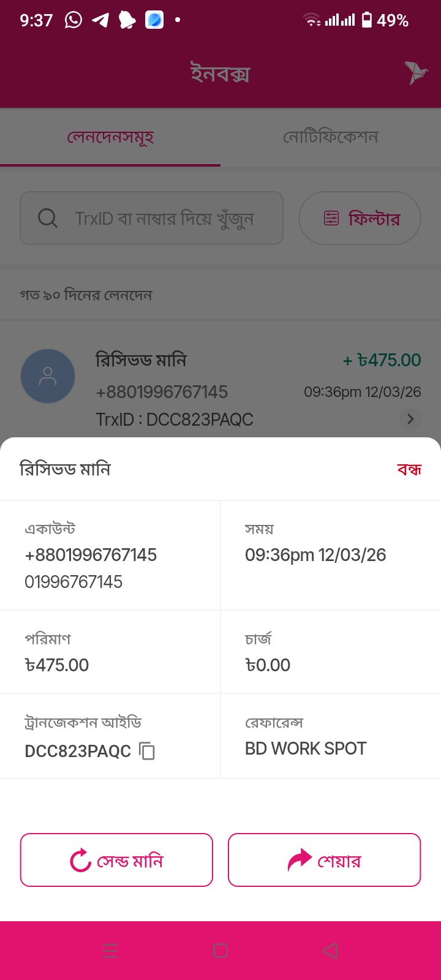The image size is (441, 980).
Task: Open the নোটিফিকেশন tab
Action: coord(331,137)
